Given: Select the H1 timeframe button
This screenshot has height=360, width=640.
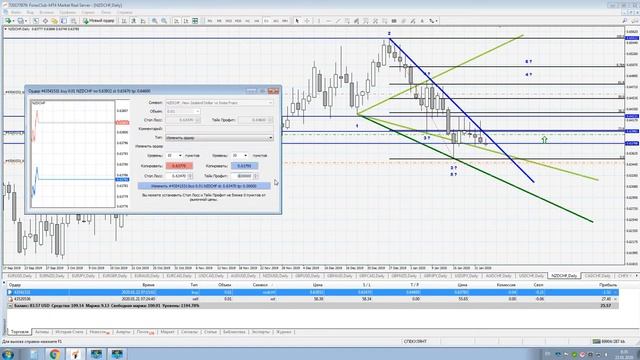Looking at the screenshot, I should click(x=247, y=21).
